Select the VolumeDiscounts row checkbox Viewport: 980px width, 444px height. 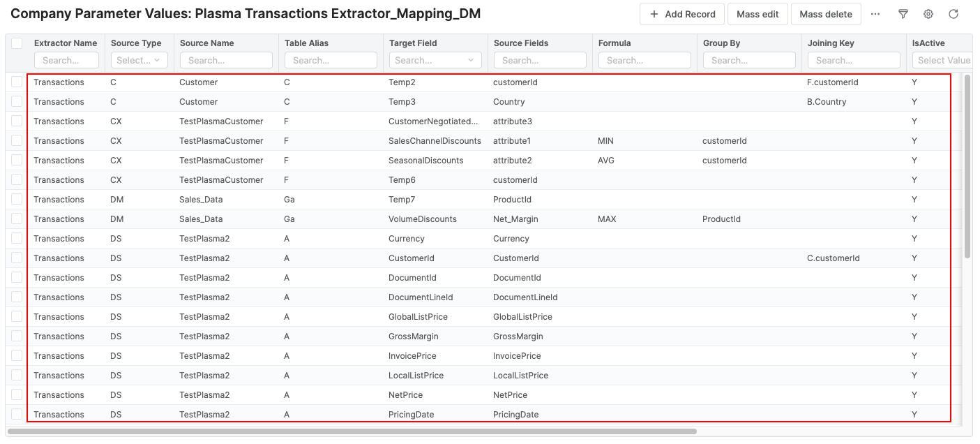(17, 219)
